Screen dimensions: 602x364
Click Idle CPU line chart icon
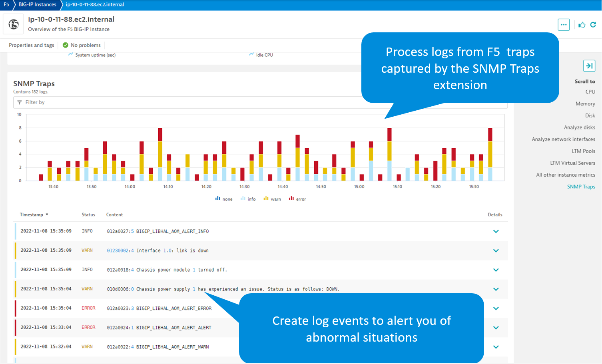click(x=251, y=54)
